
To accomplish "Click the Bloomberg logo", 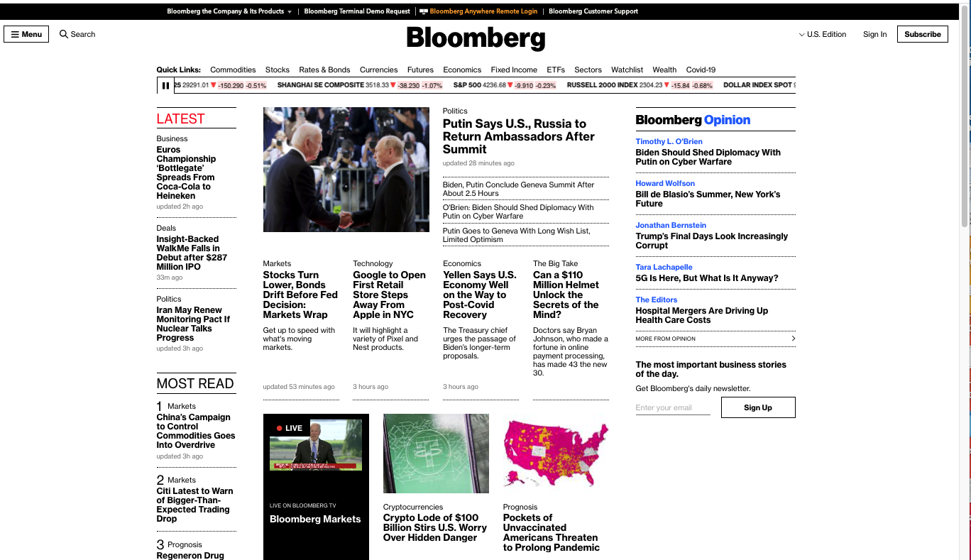I will 476,38.
